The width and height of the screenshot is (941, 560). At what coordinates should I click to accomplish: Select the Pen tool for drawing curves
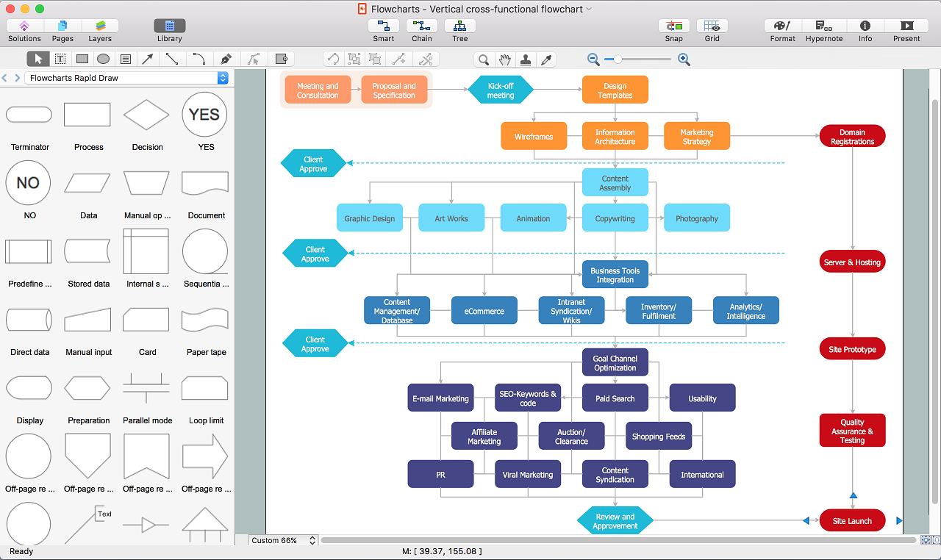click(226, 59)
